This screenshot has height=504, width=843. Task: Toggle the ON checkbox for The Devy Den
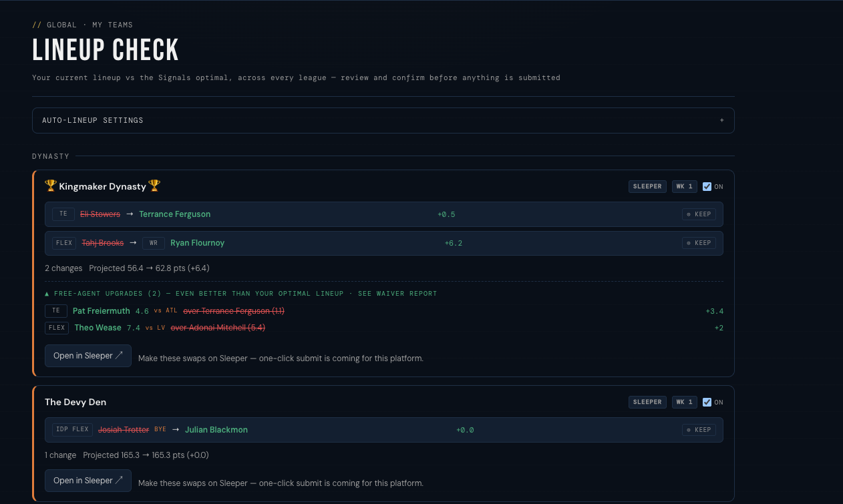[707, 402]
